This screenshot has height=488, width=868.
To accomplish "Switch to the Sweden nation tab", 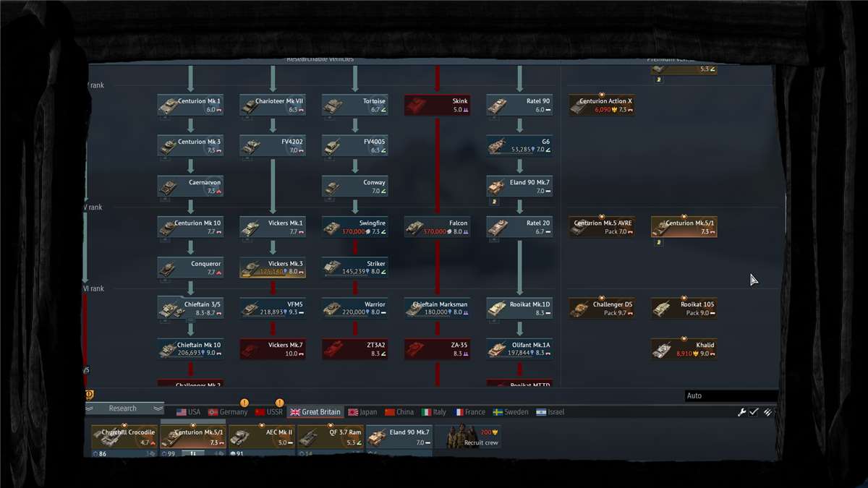I will (x=511, y=412).
